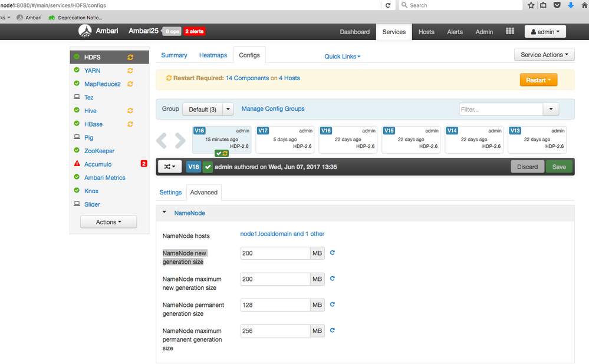
Task: Switch to the Heatmaps tab
Action: [213, 55]
